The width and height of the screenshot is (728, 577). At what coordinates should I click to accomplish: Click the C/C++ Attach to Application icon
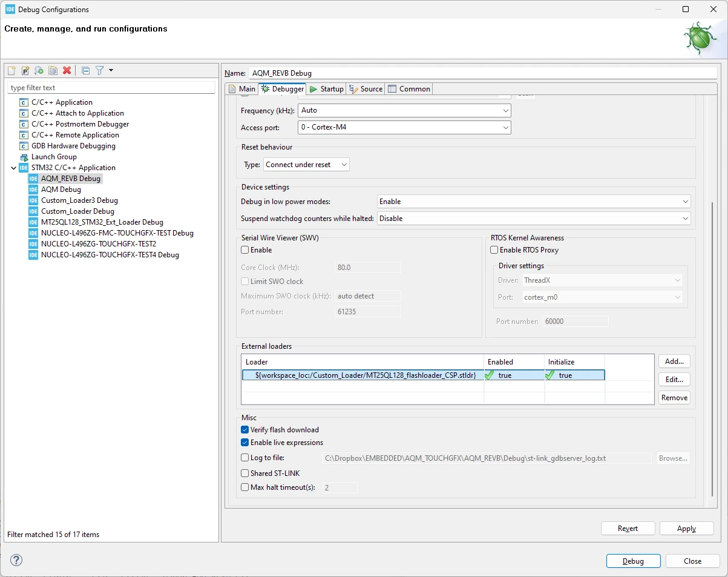coord(24,113)
